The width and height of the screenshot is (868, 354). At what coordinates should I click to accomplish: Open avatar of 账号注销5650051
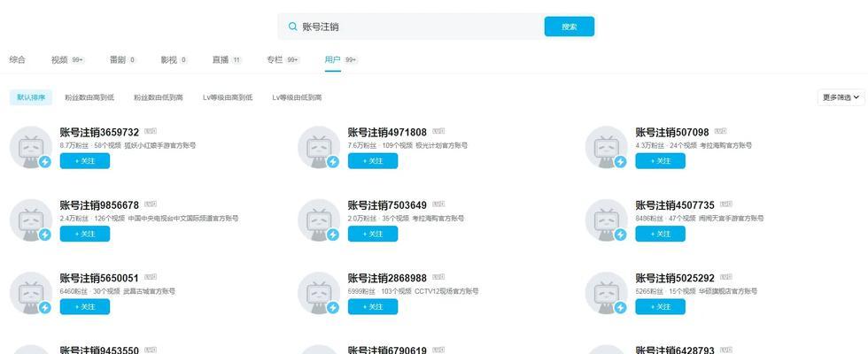tap(31, 293)
